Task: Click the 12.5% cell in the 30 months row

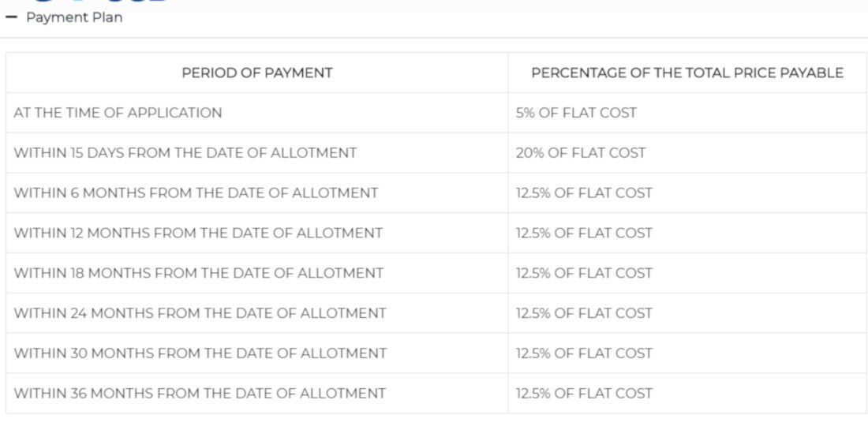Action: pos(584,353)
